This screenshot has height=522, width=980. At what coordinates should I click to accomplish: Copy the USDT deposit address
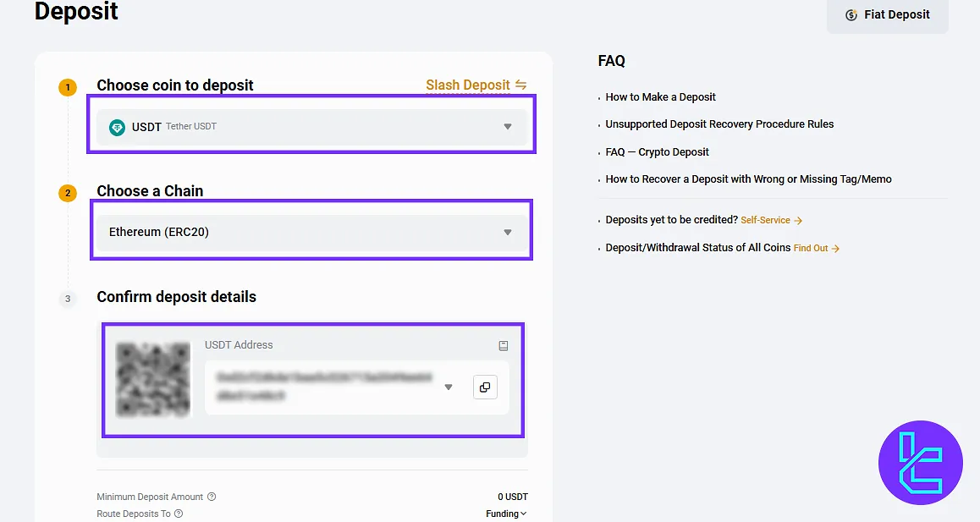pos(485,387)
